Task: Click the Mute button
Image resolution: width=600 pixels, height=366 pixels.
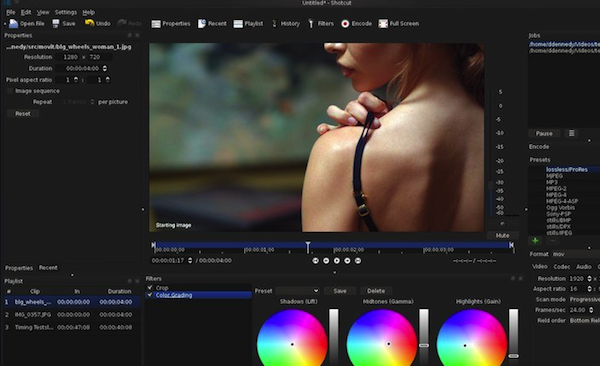Action: 502,235
